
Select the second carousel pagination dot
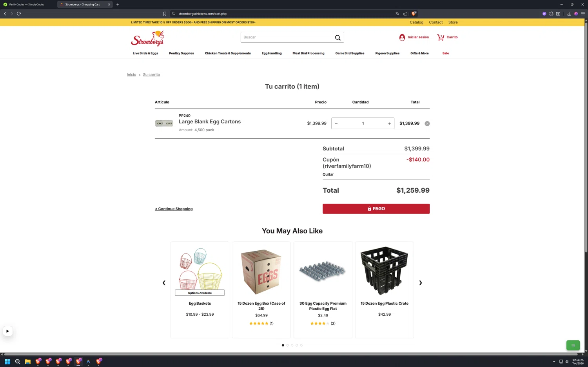click(x=287, y=345)
